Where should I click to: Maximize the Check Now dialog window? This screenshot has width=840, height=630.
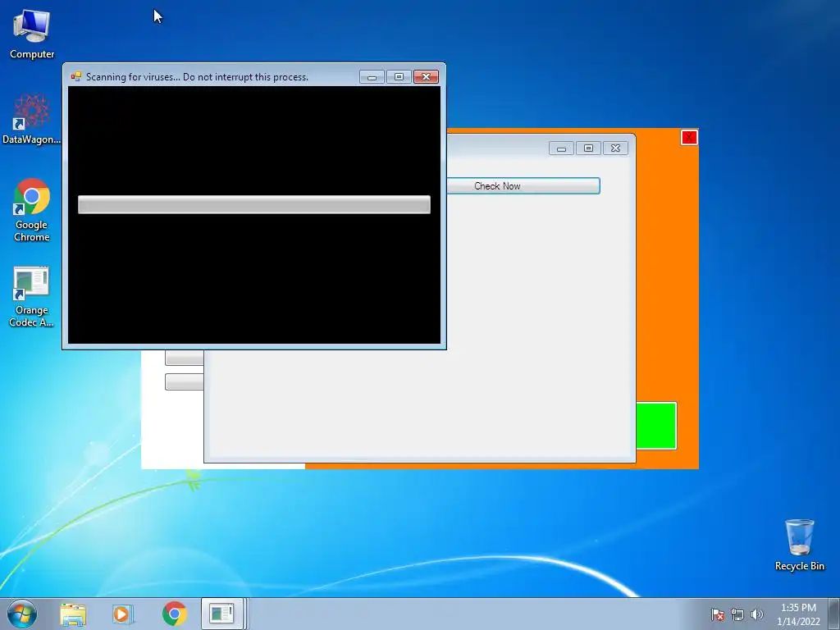pyautogui.click(x=588, y=148)
